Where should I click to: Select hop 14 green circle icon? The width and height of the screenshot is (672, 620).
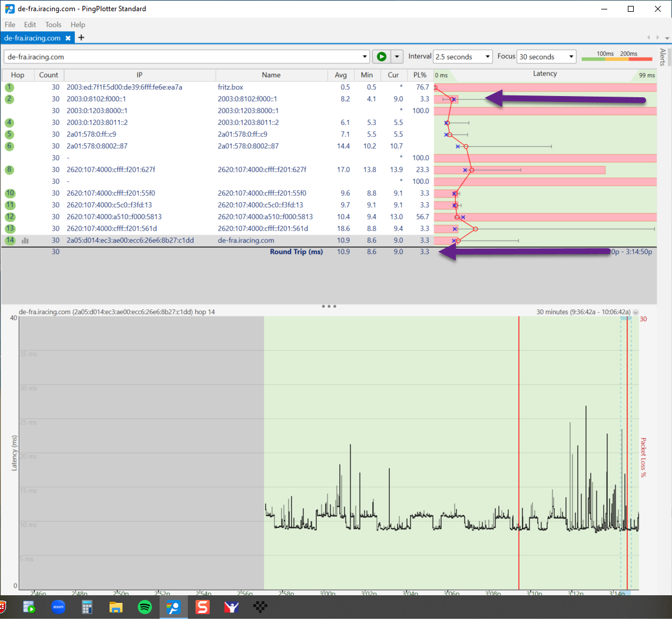[10, 240]
